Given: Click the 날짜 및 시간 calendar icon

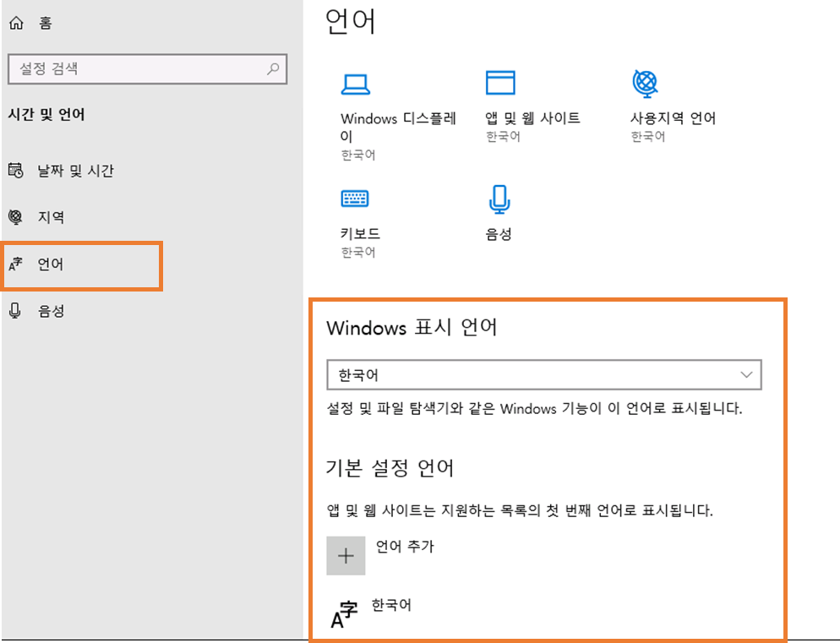Looking at the screenshot, I should [x=15, y=171].
